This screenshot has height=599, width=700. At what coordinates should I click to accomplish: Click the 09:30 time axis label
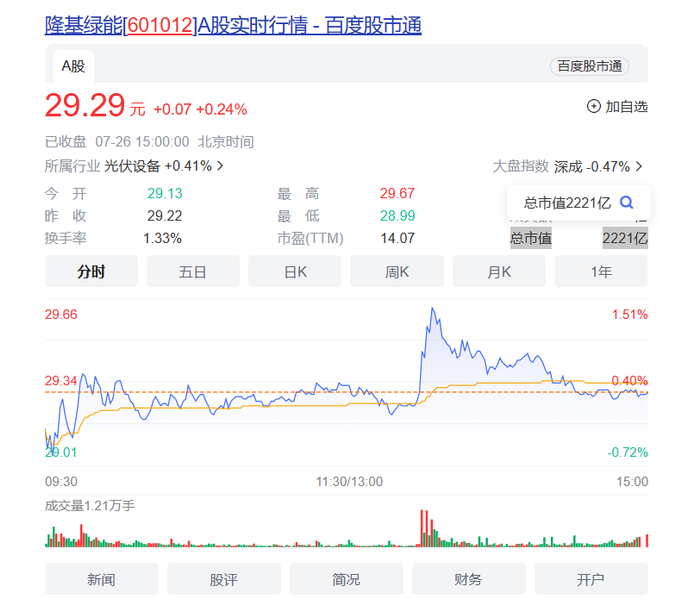coord(61,482)
